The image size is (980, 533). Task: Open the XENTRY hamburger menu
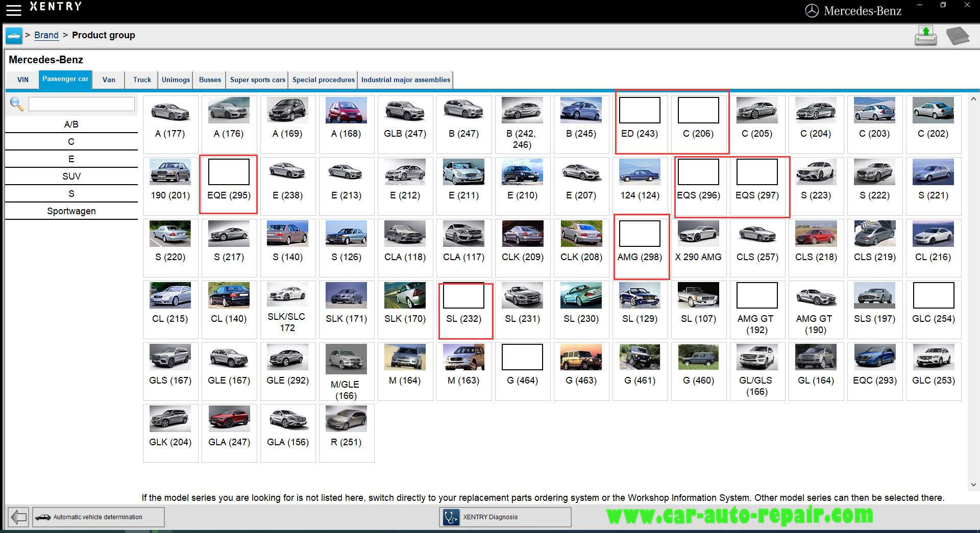tap(14, 9)
